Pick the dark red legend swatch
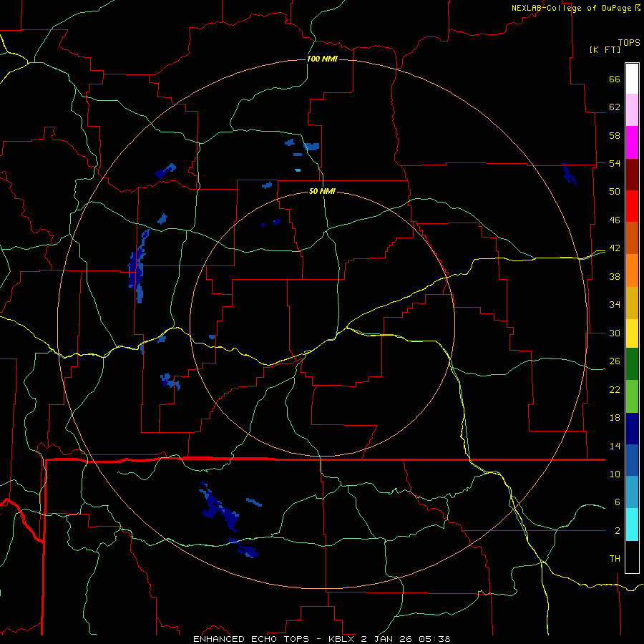 click(x=632, y=175)
